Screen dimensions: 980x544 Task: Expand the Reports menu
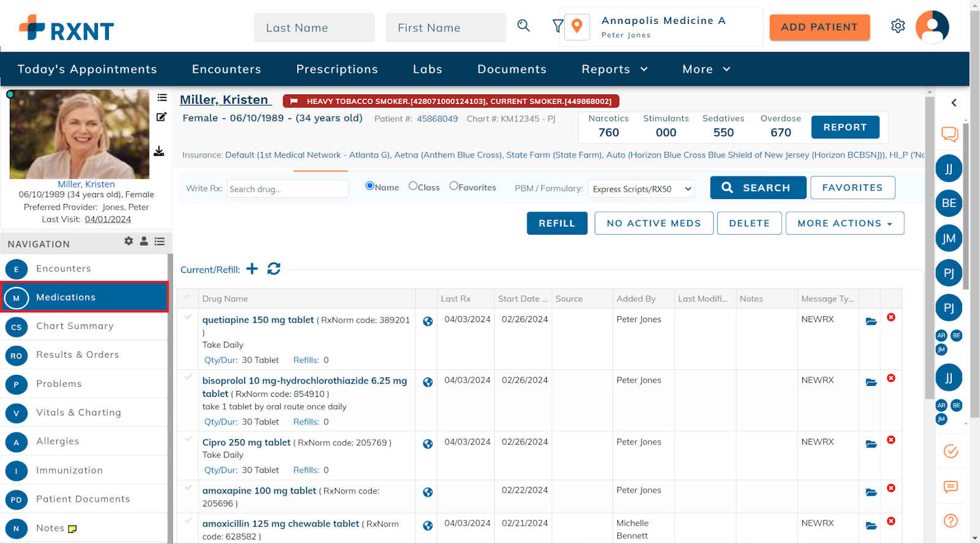click(614, 69)
